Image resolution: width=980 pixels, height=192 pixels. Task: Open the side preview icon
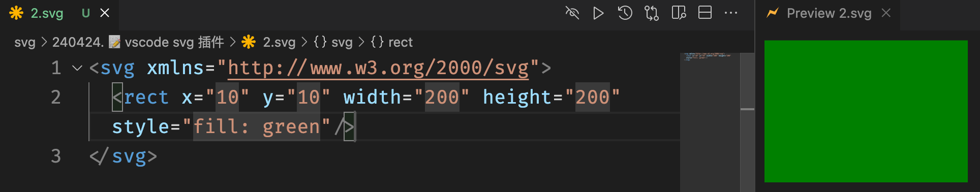tap(679, 13)
